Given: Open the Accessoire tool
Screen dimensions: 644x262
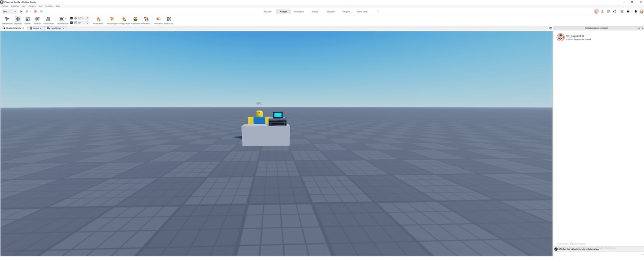Looking at the screenshot, I should (135, 20).
